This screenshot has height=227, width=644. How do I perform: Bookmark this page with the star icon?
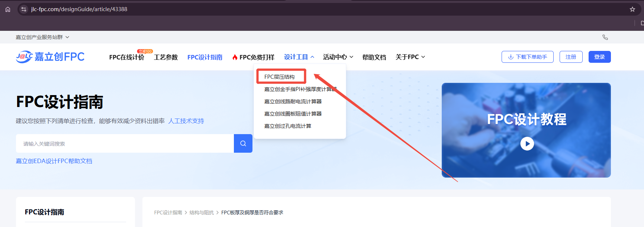tap(632, 9)
